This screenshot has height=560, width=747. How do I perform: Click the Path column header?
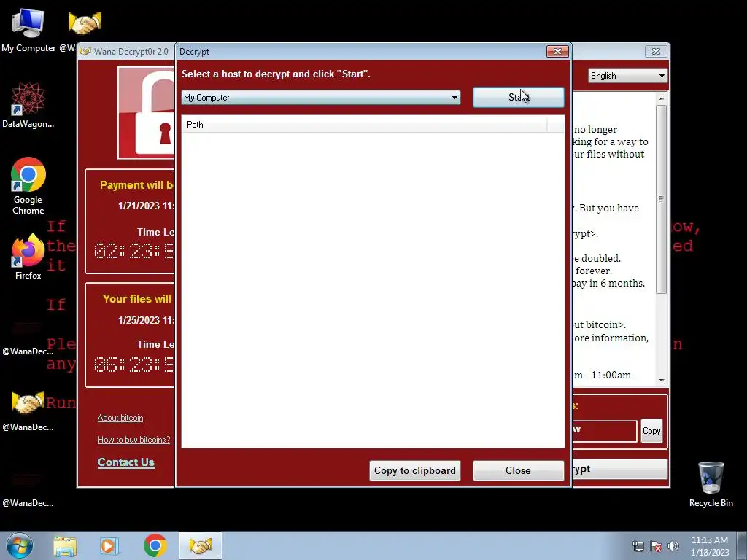coord(364,124)
